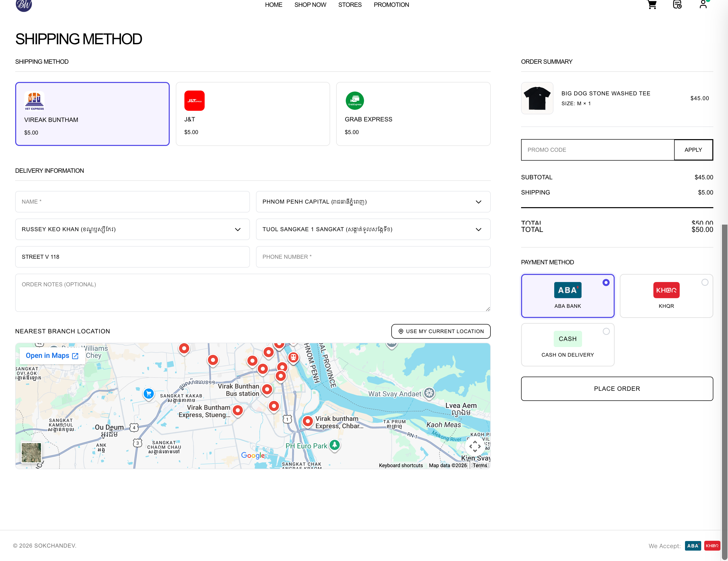Click the Wat Svay Andaet marker
Image resolution: width=728 pixels, height=561 pixels.
coord(429,393)
